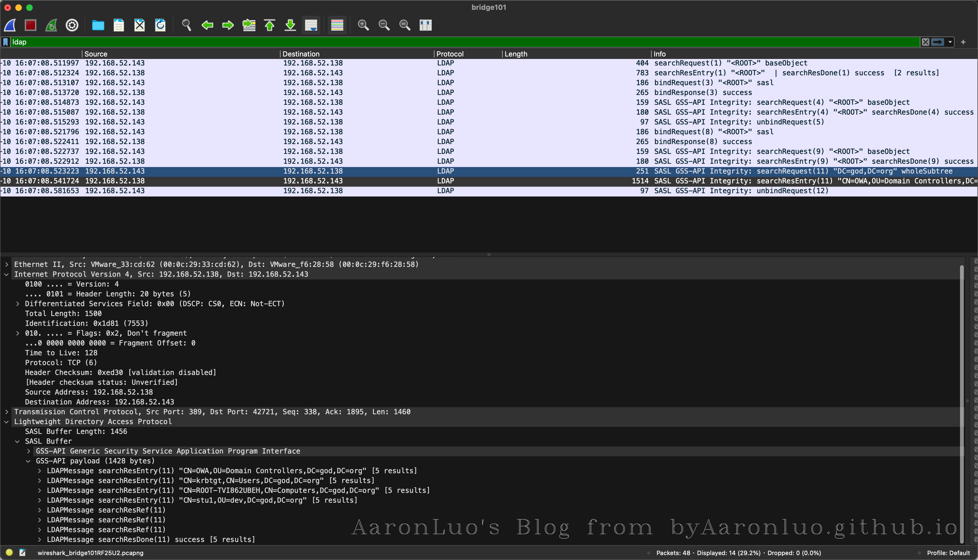The image size is (978, 560).
Task: Open display filter history dropdown arrow
Action: click(x=950, y=42)
